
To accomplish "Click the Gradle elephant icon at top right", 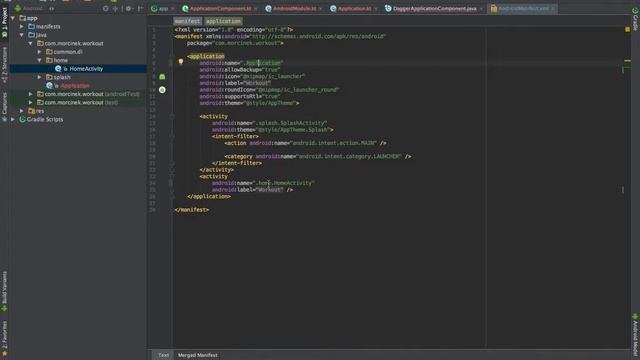I will tap(635, 10).
